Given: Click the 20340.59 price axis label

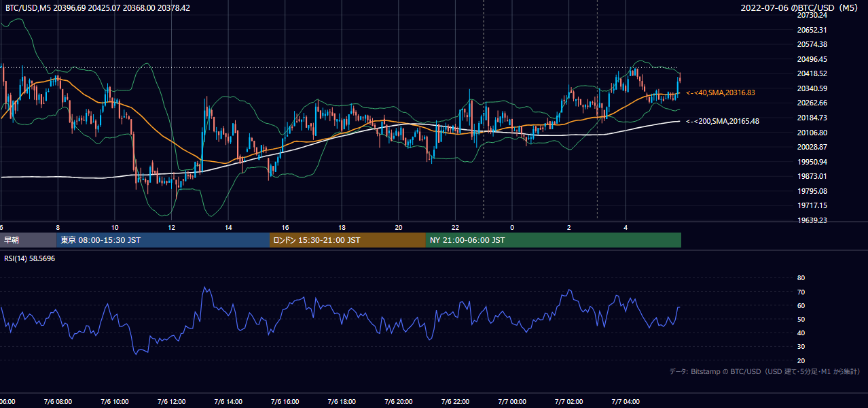Looking at the screenshot, I should pos(812,88).
